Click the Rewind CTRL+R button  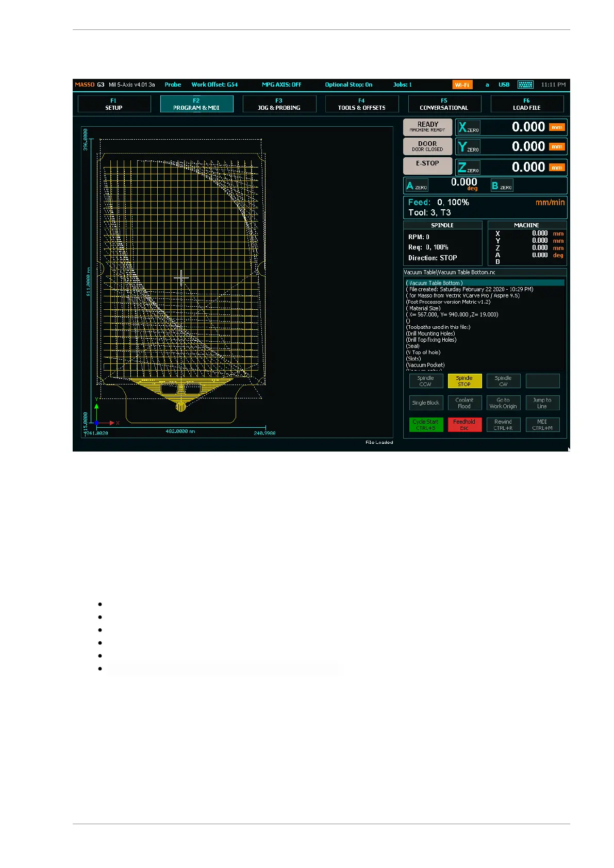(x=503, y=425)
